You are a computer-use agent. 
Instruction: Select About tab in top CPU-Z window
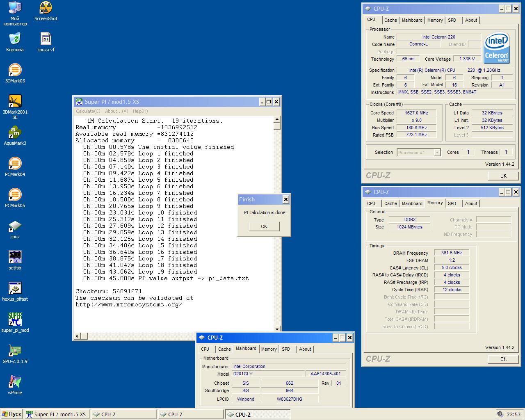(x=471, y=20)
